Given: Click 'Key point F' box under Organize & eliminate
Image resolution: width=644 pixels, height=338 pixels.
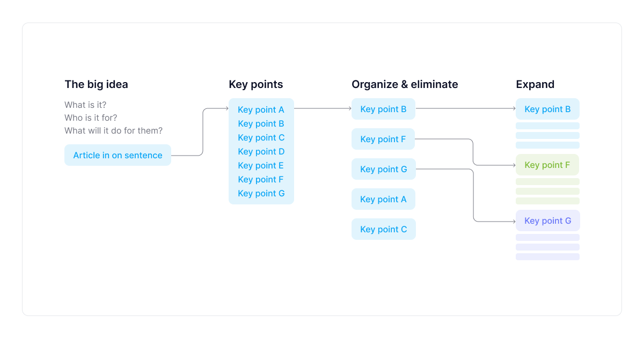Looking at the screenshot, I should click(x=383, y=139).
